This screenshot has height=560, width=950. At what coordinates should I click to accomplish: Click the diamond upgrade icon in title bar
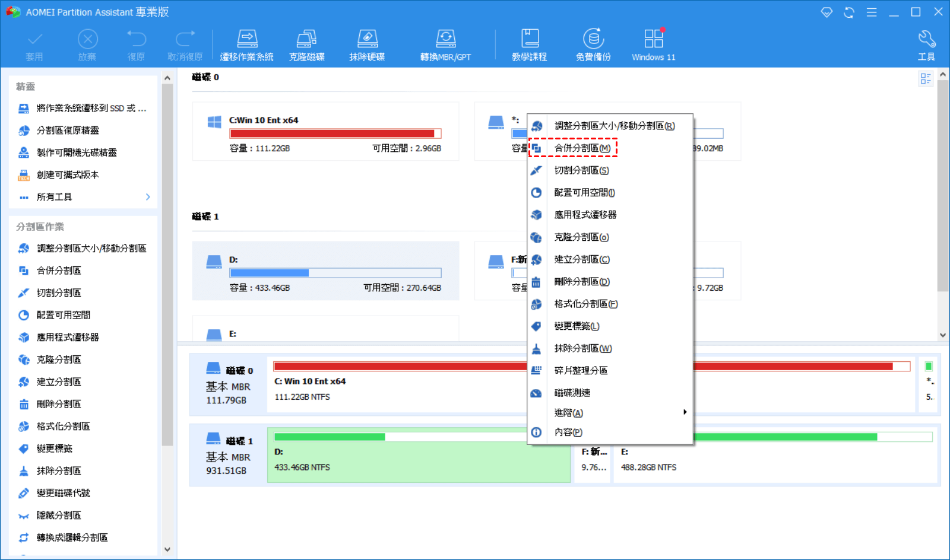826,12
